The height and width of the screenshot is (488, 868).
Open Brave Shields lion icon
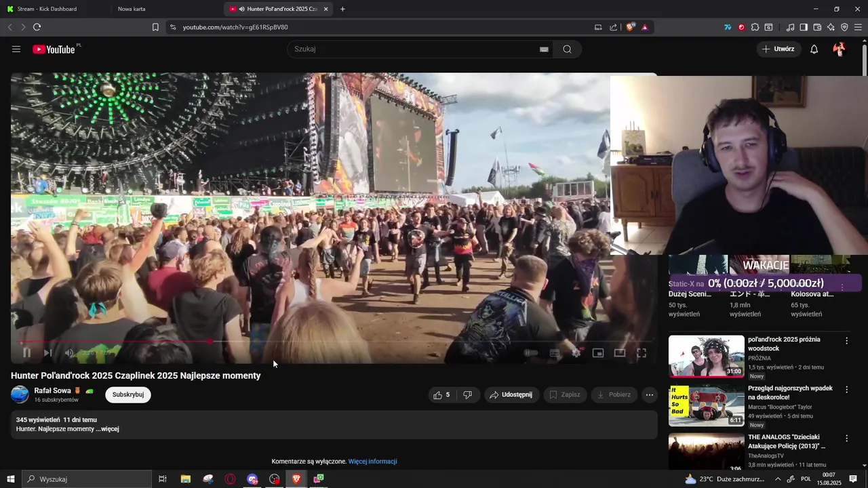pyautogui.click(x=631, y=27)
